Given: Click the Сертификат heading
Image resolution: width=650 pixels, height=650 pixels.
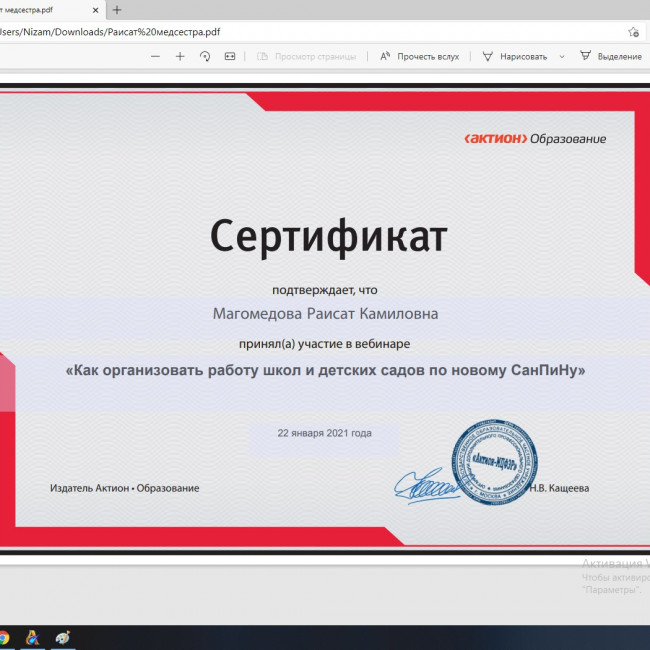Looking at the screenshot, I should (x=328, y=237).
